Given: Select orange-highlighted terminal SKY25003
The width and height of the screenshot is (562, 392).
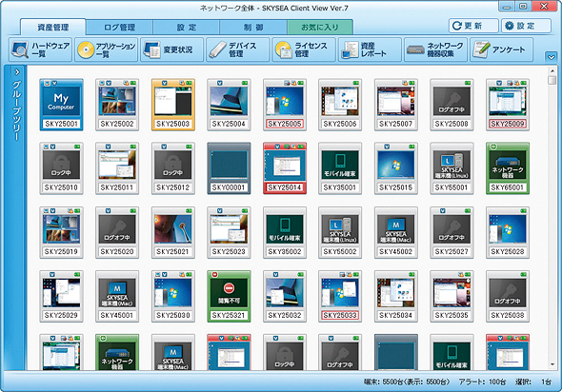Looking at the screenshot, I should pos(173,105).
